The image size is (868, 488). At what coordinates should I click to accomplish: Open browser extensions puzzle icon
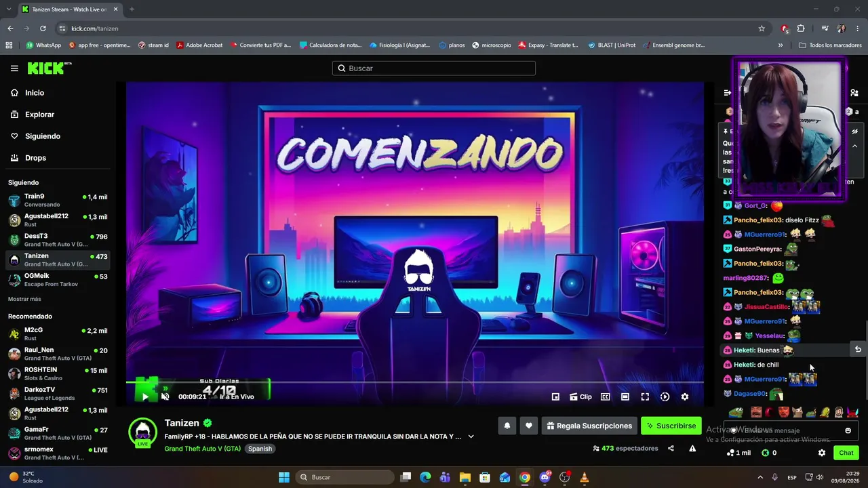click(x=801, y=28)
